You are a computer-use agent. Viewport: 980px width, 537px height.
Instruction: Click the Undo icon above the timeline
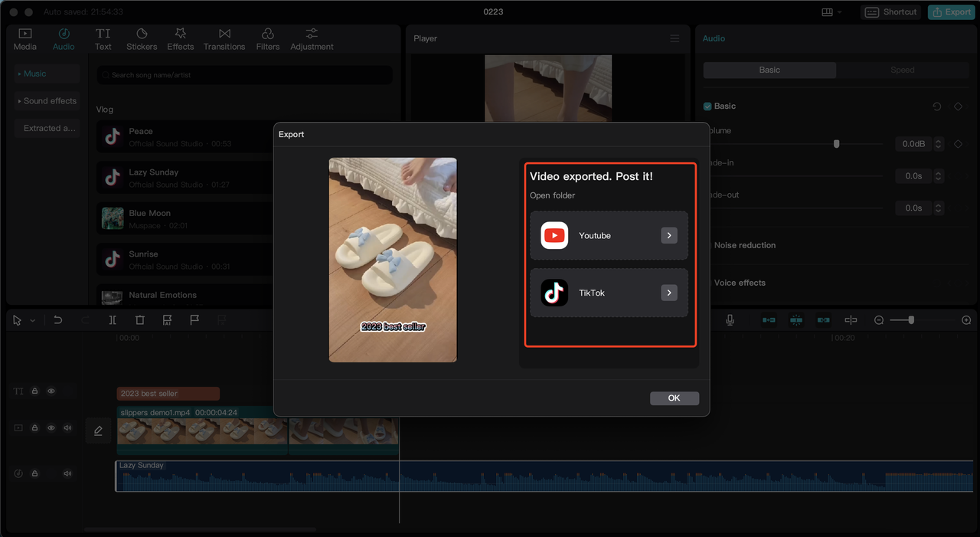pyautogui.click(x=57, y=319)
